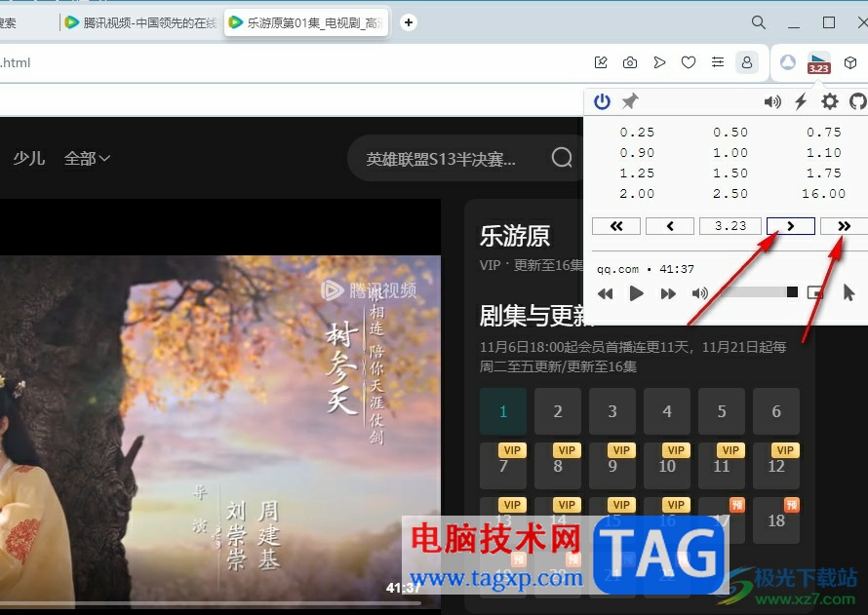Select episode 4

667,411
